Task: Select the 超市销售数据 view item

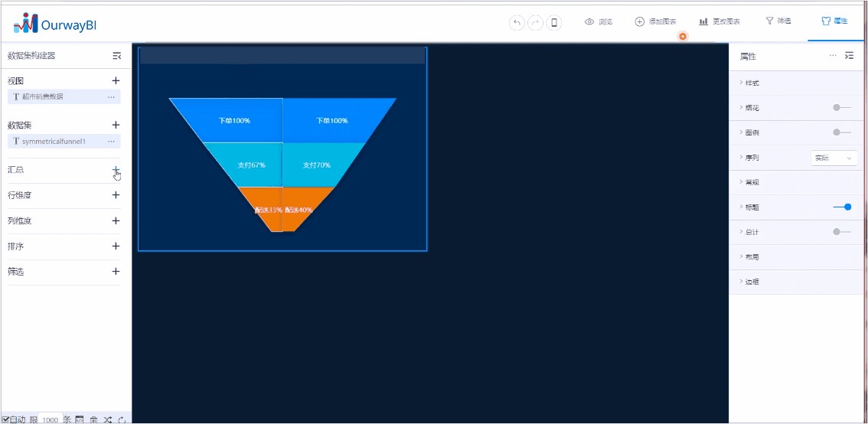Action: tap(64, 97)
